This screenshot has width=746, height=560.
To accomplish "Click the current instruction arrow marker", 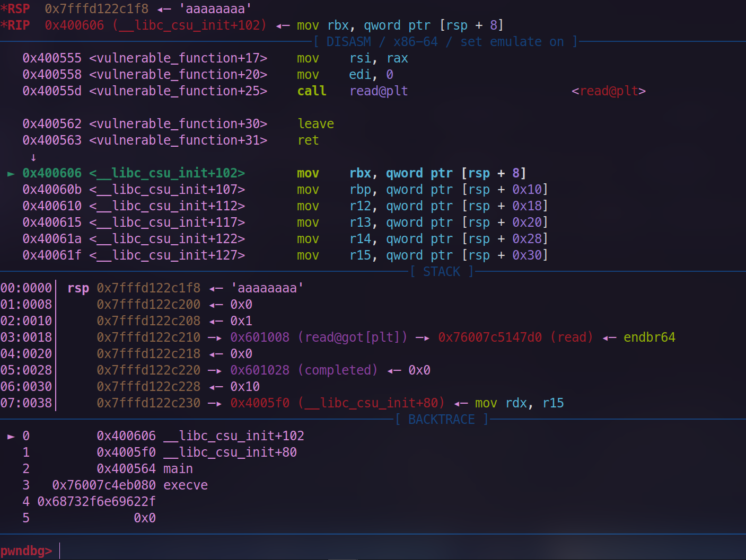I will point(10,173).
